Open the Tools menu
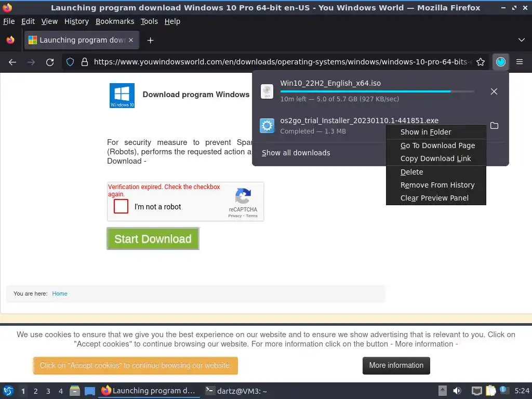Image resolution: width=532 pixels, height=399 pixels. pos(149,21)
